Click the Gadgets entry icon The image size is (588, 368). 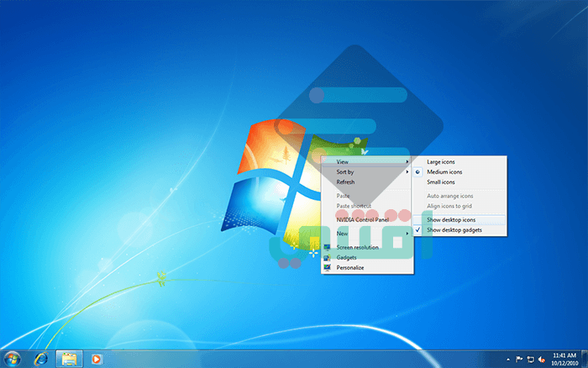[x=328, y=257]
